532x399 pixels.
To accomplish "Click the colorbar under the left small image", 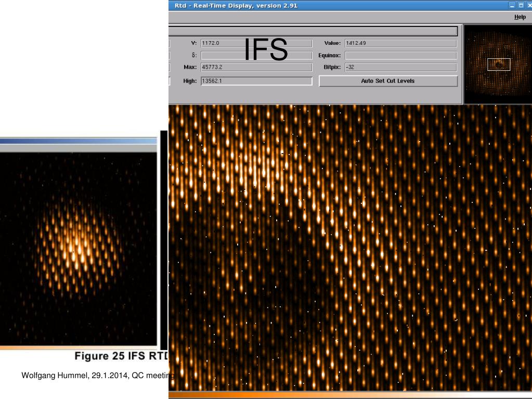I will pyautogui.click(x=78, y=347).
